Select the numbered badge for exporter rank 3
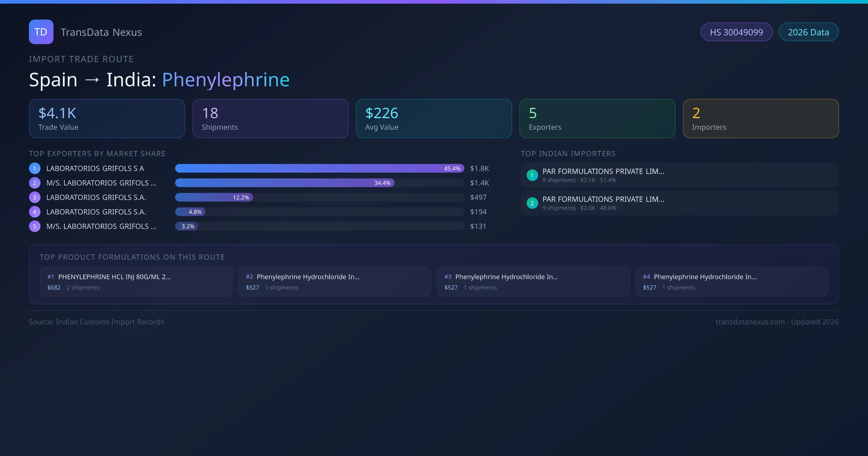868x456 pixels. coord(34,197)
